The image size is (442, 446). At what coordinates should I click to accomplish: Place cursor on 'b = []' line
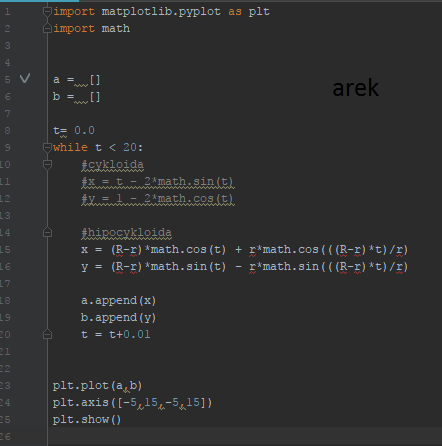pos(76,97)
